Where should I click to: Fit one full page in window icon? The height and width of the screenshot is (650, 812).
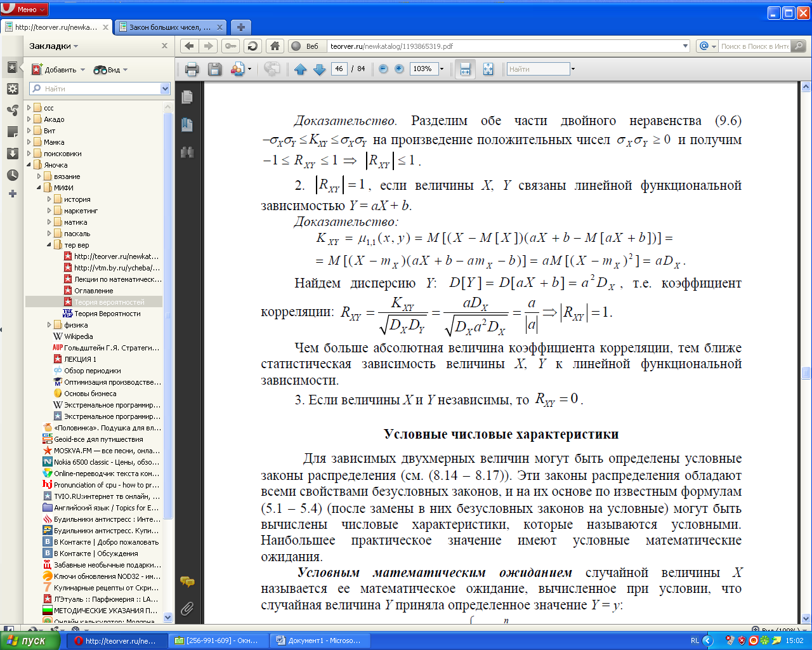point(488,69)
